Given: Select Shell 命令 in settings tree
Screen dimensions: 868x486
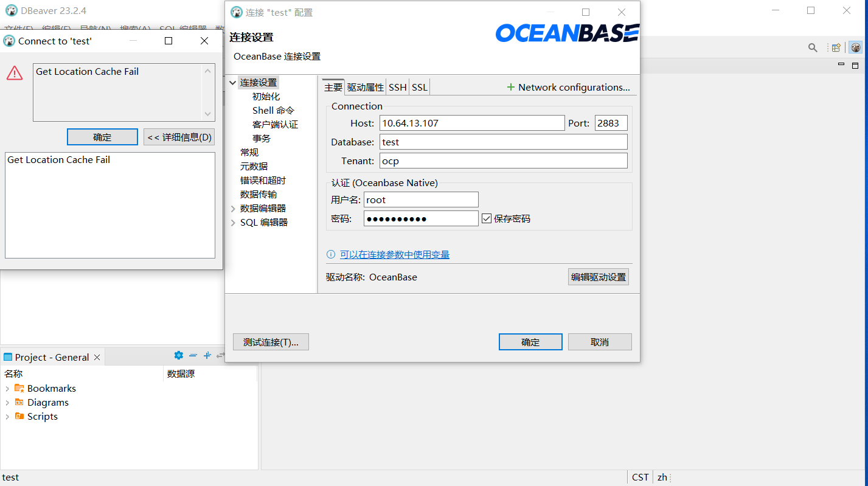Looking at the screenshot, I should pos(273,110).
